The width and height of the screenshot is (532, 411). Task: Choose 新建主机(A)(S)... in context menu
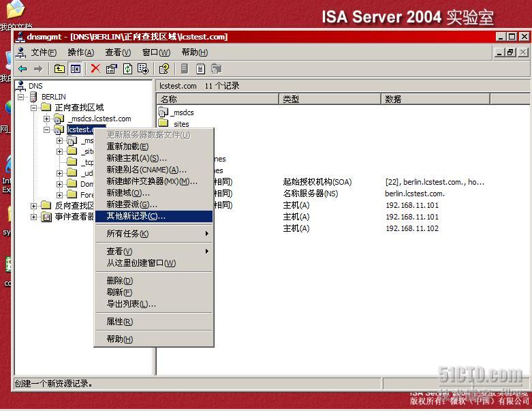click(x=154, y=158)
